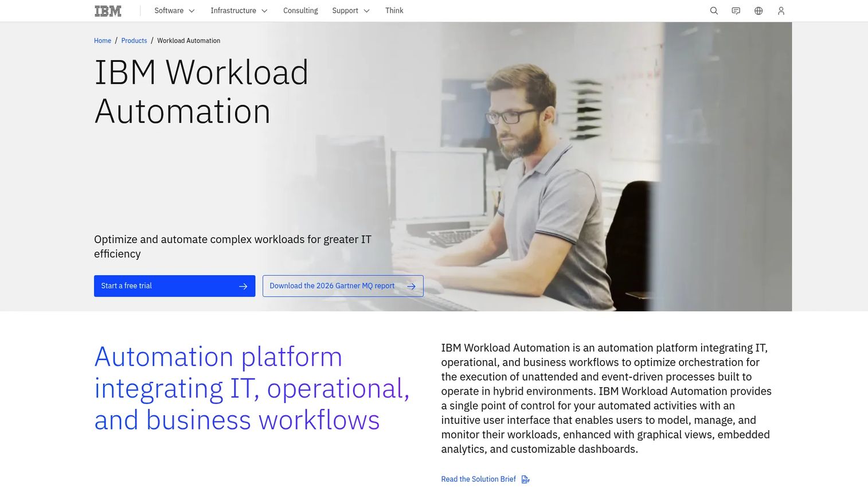Open the chat contact icon

pyautogui.click(x=736, y=11)
